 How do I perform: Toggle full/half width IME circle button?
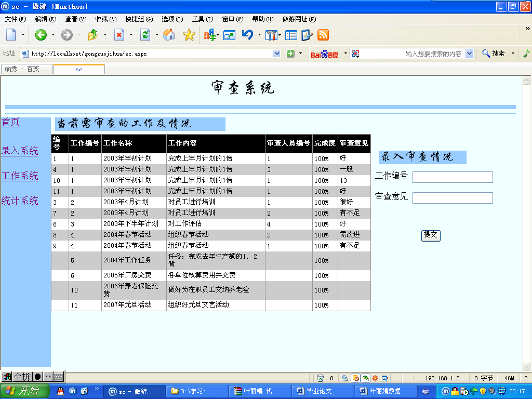click(37, 377)
